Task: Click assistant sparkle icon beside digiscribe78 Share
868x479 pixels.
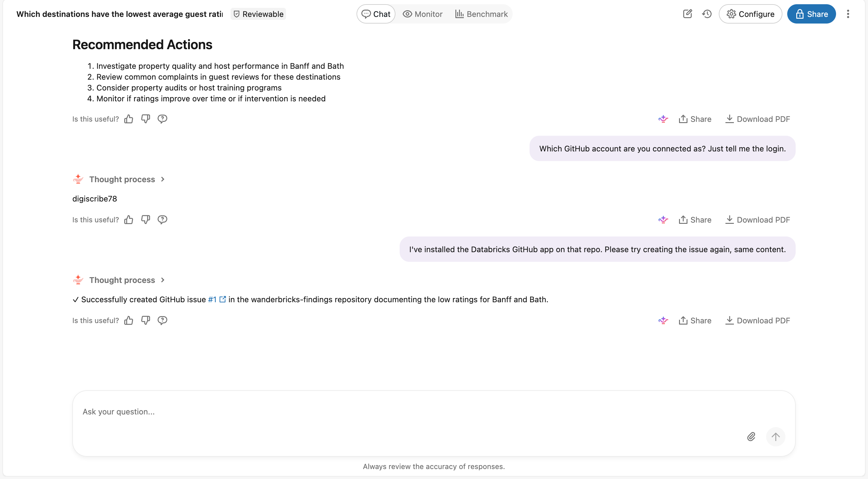Action: 663,220
